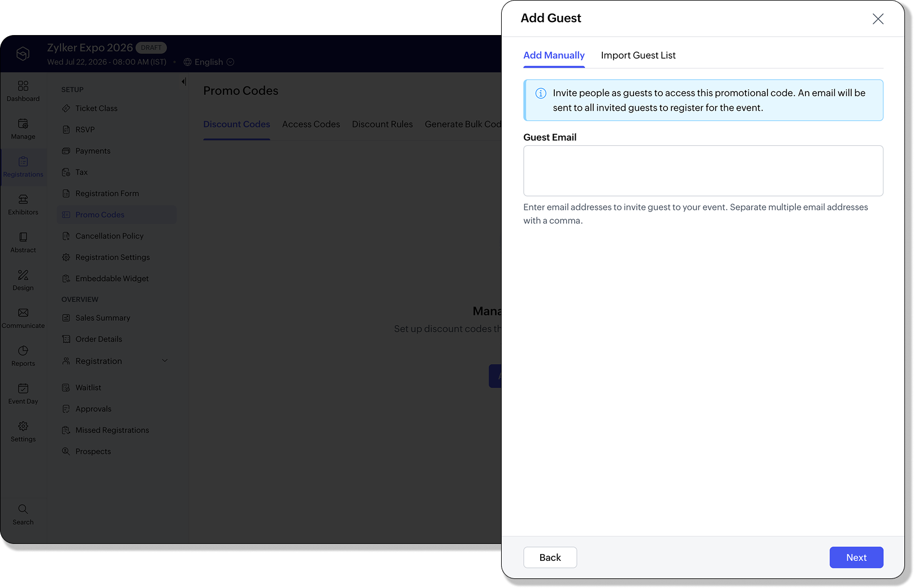
Task: Click the info icon in guest banner
Action: [x=541, y=93]
